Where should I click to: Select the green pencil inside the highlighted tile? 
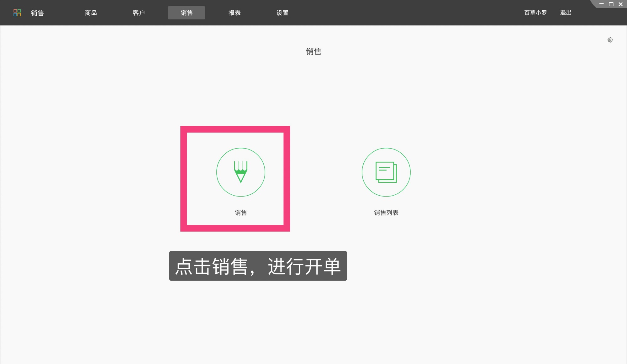click(x=240, y=172)
